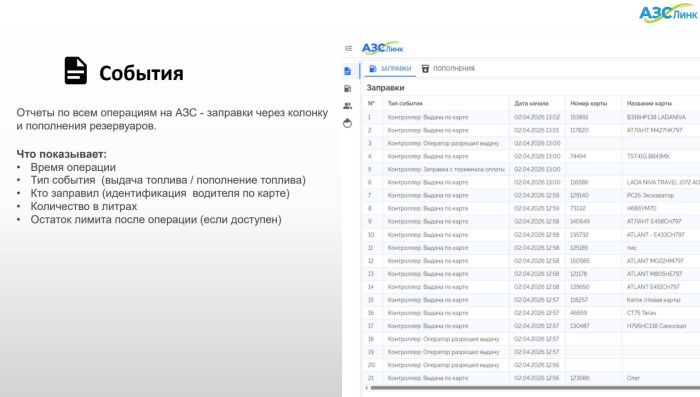This screenshot has width=700, height=397.
Task: Select date cell 02.04.2026 13:02
Action: pos(537,117)
